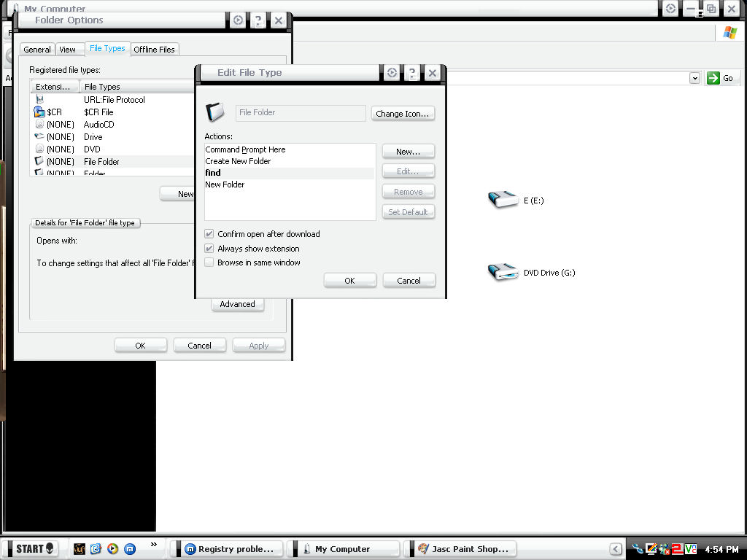Click OK in Folder Options dialog

141,346
